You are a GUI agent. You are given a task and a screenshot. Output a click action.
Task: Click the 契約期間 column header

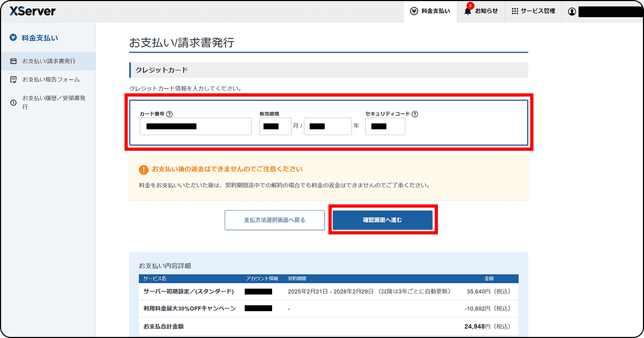[297, 278]
